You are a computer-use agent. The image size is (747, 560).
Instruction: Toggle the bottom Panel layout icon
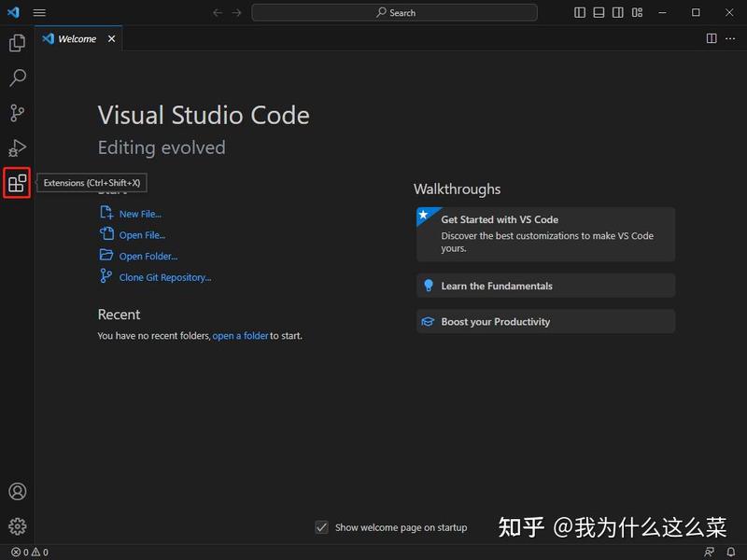599,12
